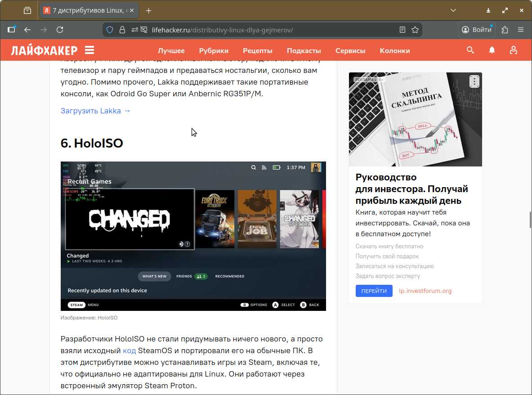Click Записаться на консультацию ad link
The image size is (532, 395).
coord(394,266)
